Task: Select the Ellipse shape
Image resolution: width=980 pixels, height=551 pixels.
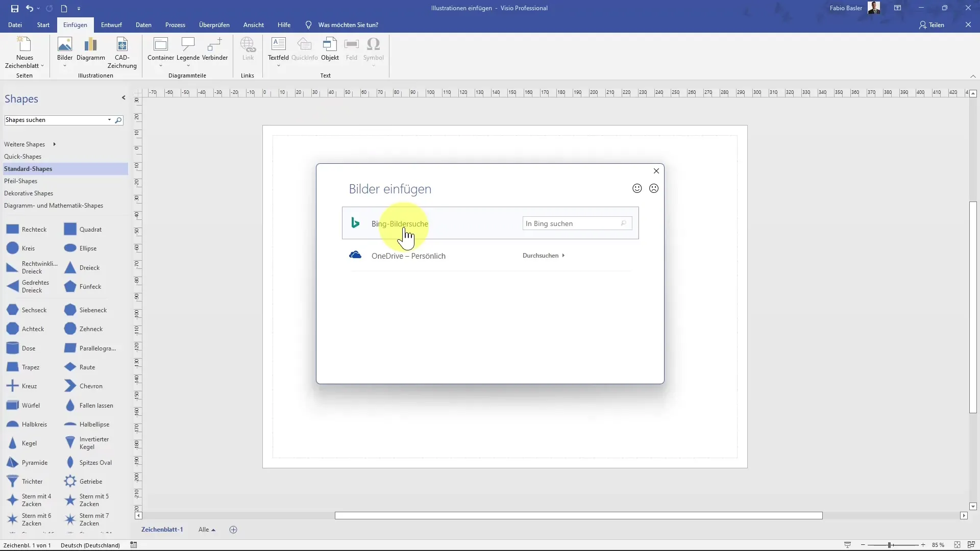Action: click(x=81, y=248)
